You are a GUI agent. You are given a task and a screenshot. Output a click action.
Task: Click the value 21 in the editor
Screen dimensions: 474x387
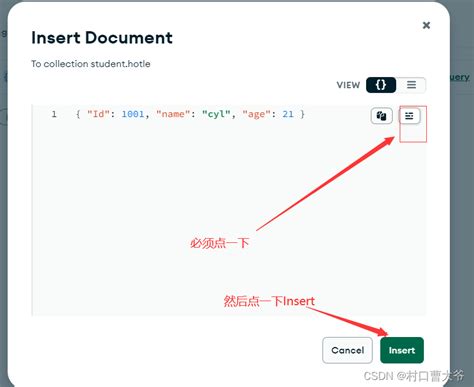pos(288,114)
